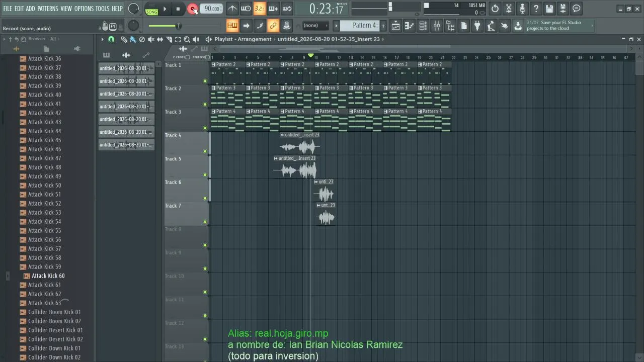The width and height of the screenshot is (644, 362).
Task: Open the FILE menu
Action: click(8, 9)
